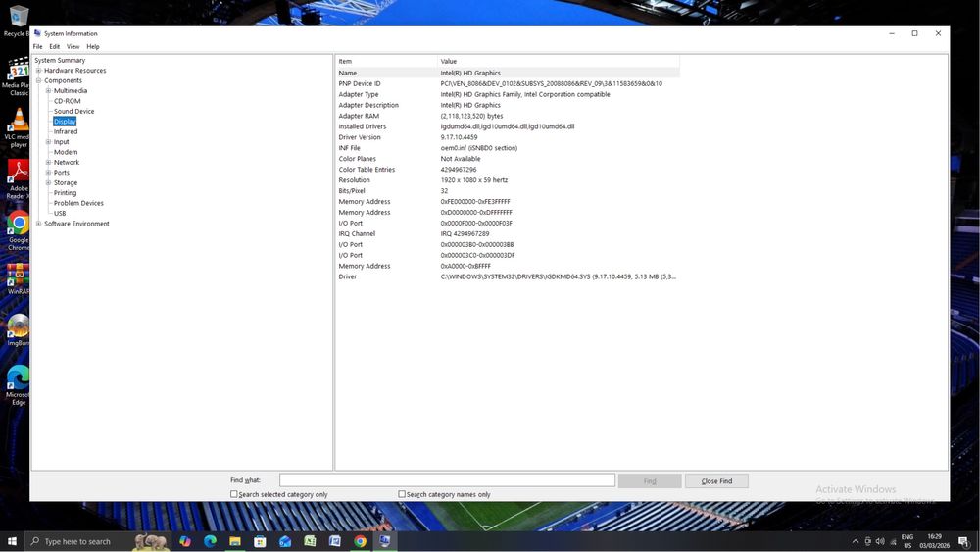Screen dimensions: 980x552
Task: Select the CD-ROM tree item
Action: pos(67,101)
